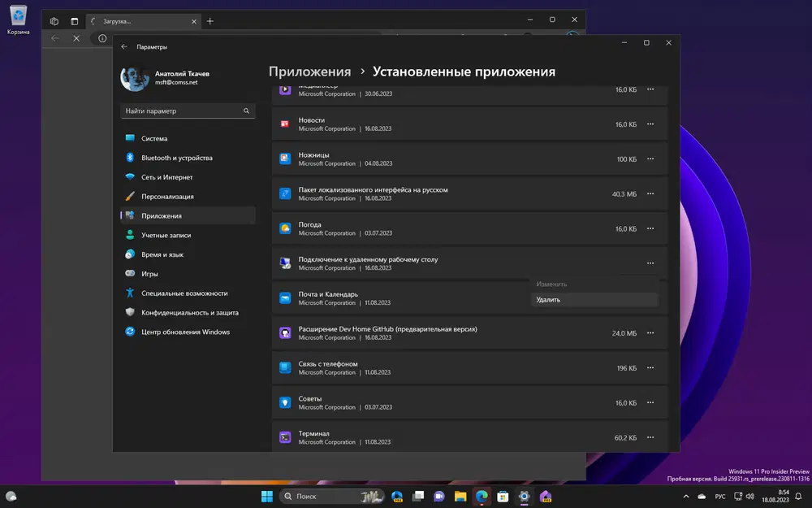Open Dev Home PRE taskbar icon
The width and height of the screenshot is (812, 508).
point(546,496)
